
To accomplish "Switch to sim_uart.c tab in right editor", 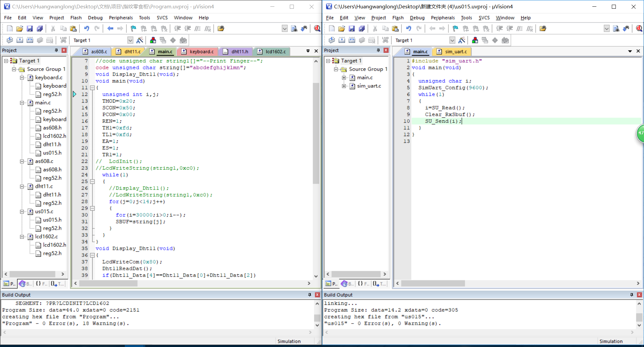I will click(452, 52).
